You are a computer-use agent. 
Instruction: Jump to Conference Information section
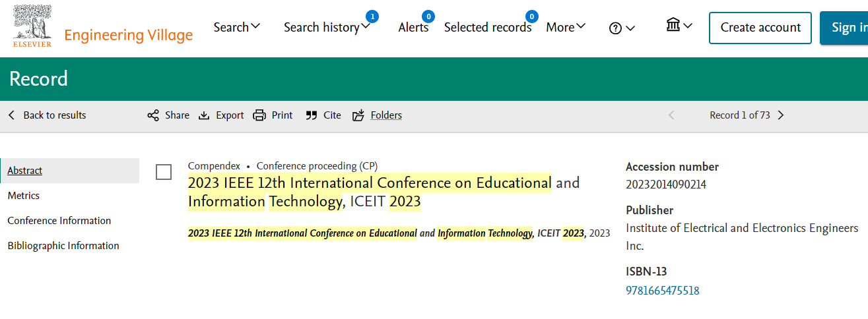[59, 221]
